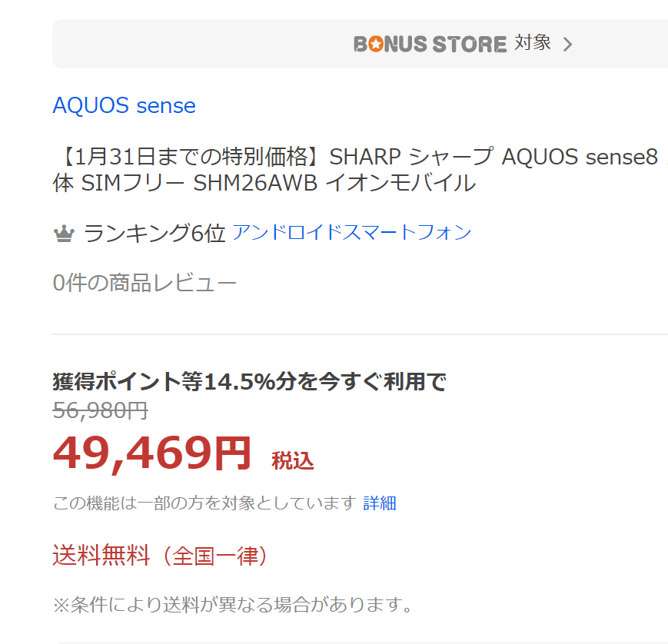This screenshot has height=644, width=668.
Task: Open the アンドロイドスマートフォン category link
Action: pos(351,232)
